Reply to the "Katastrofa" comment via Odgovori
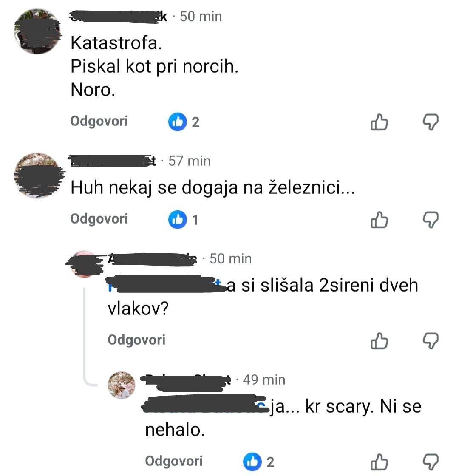459x476 pixels. click(99, 121)
